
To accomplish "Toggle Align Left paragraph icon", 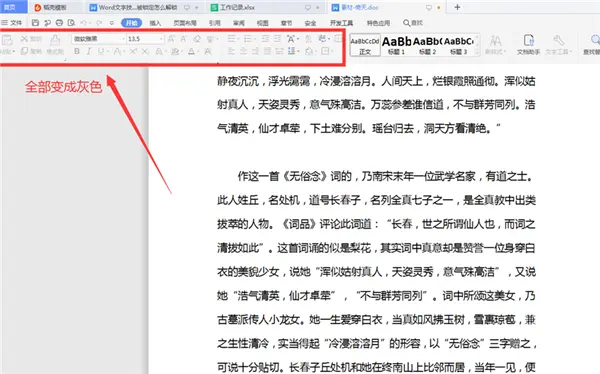I will click(231, 51).
